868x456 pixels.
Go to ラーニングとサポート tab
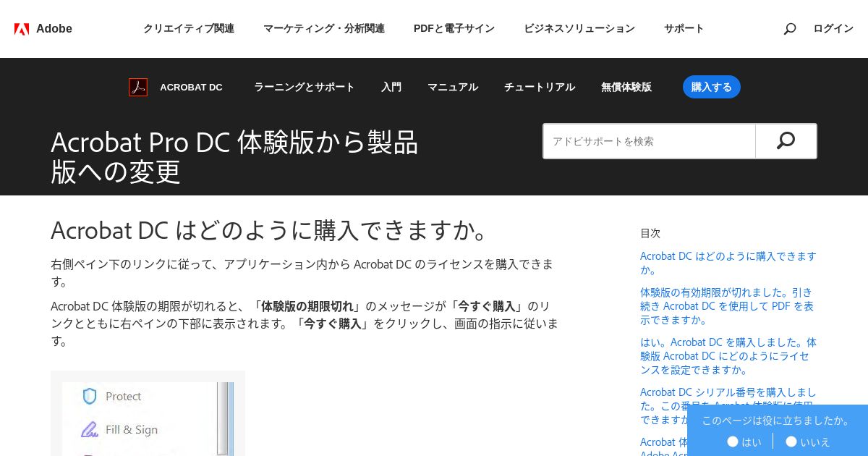pyautogui.click(x=305, y=87)
